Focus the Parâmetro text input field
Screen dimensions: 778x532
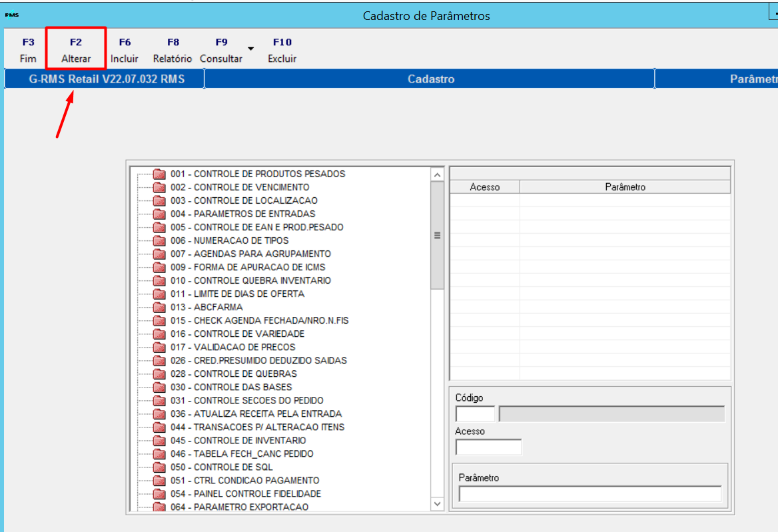pos(590,494)
